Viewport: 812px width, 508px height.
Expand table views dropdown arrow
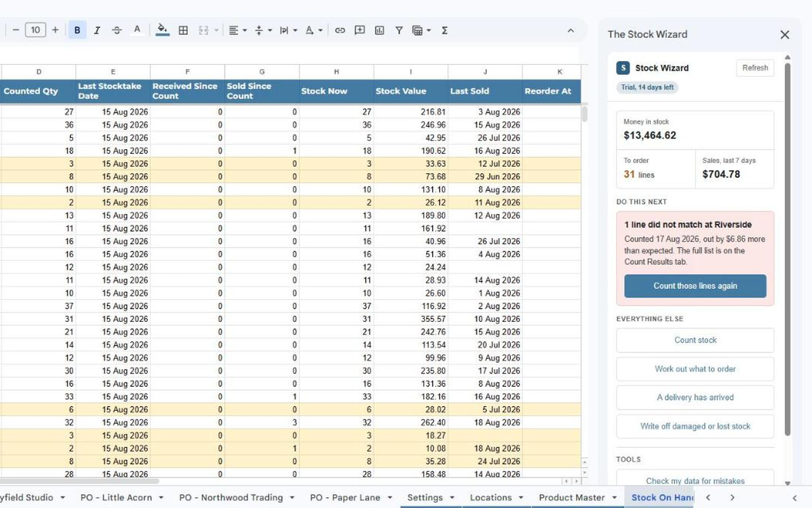pyautogui.click(x=429, y=30)
